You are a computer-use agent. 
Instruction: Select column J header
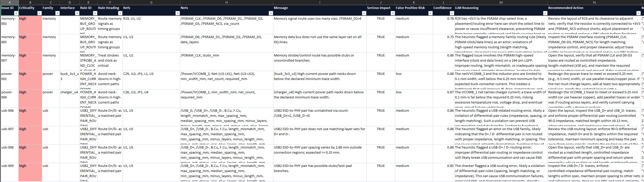(x=381, y=2)
